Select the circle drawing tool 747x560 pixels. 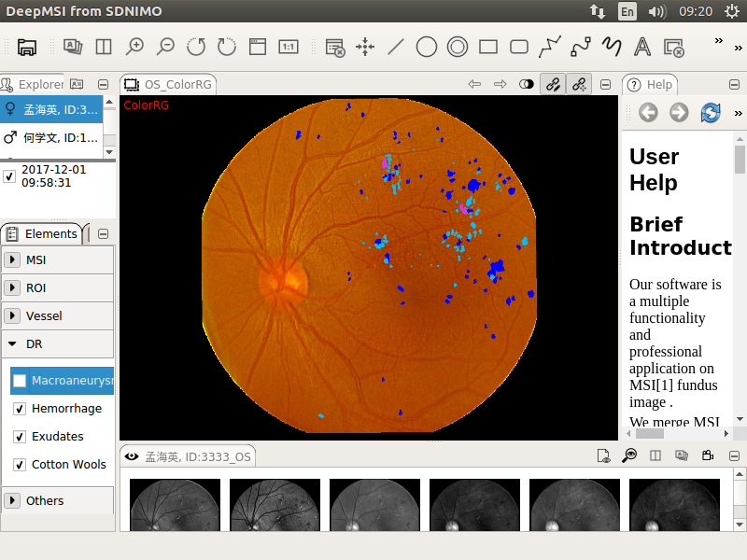pos(427,47)
